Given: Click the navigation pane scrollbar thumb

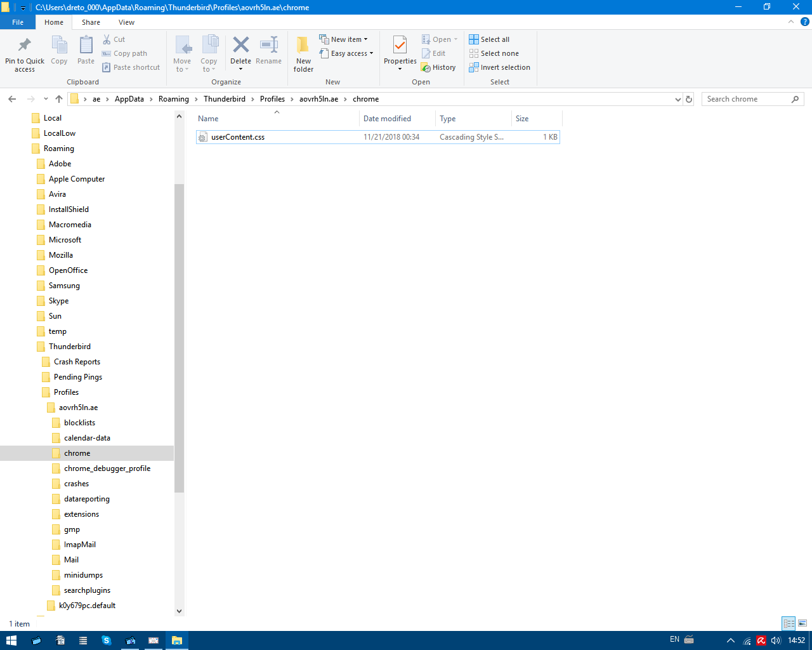Looking at the screenshot, I should click(x=179, y=338).
